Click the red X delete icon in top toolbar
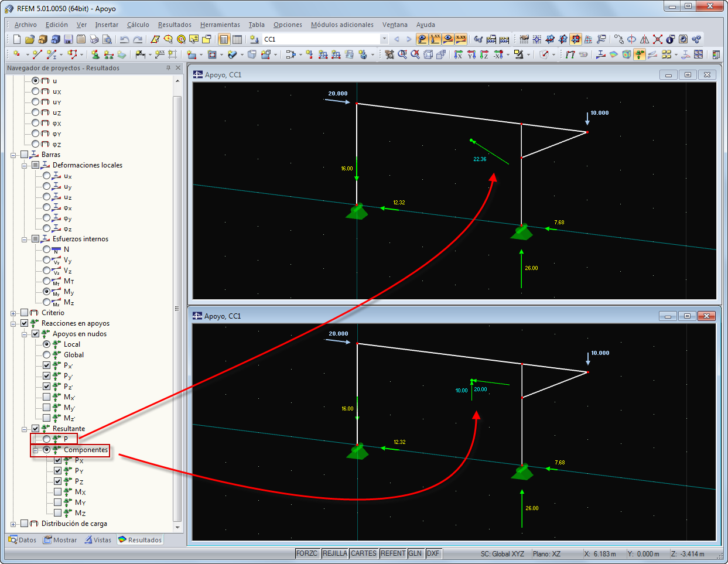Screen dimensions: 728x564 (x=658, y=39)
